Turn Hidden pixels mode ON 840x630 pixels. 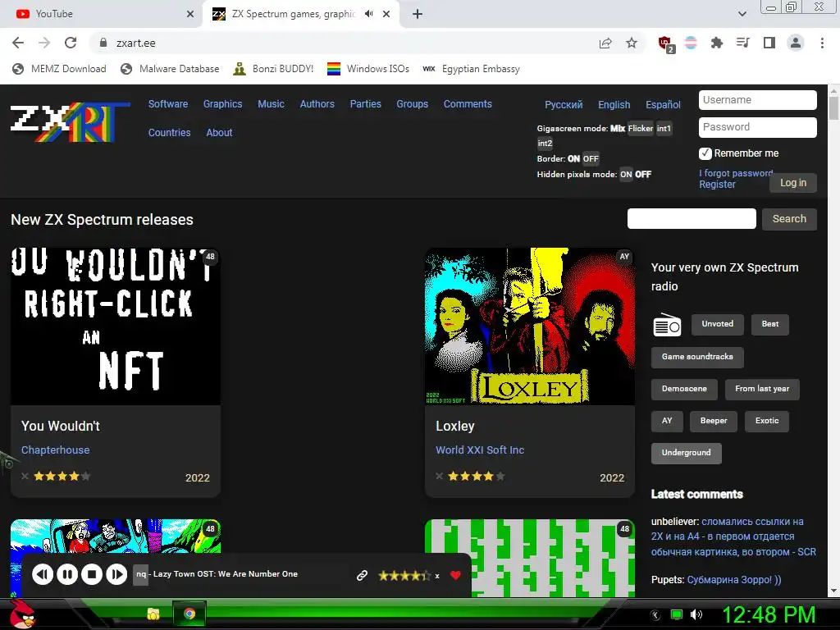[626, 174]
